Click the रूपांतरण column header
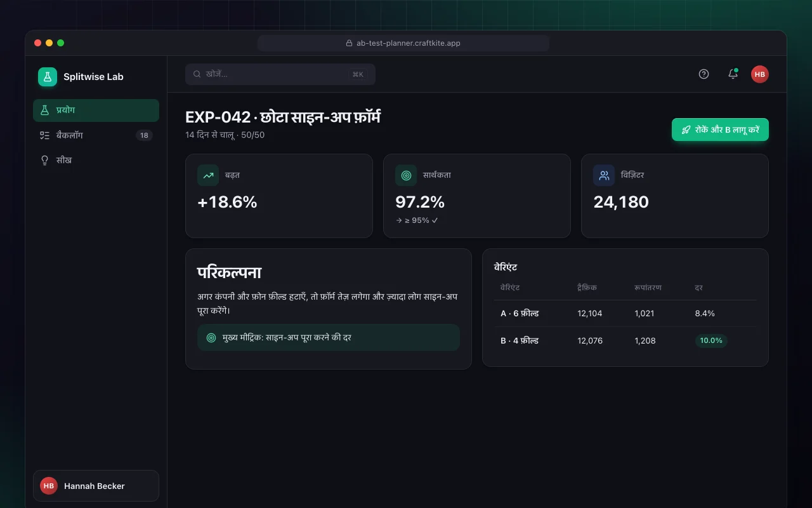 [x=648, y=288]
